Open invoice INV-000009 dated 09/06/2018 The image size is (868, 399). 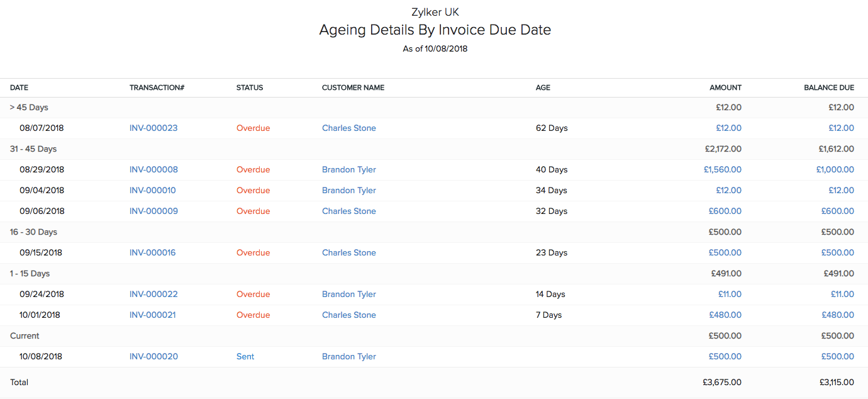pos(153,211)
